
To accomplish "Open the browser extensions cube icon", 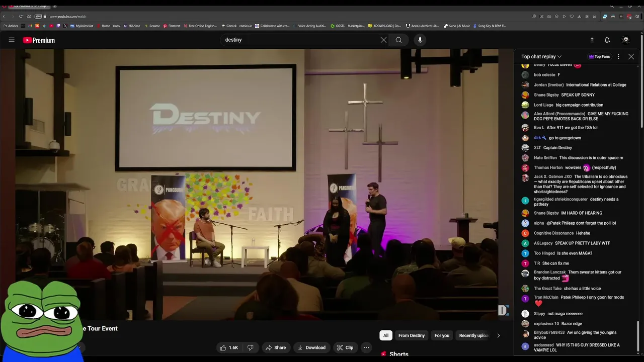I will [x=637, y=17].
